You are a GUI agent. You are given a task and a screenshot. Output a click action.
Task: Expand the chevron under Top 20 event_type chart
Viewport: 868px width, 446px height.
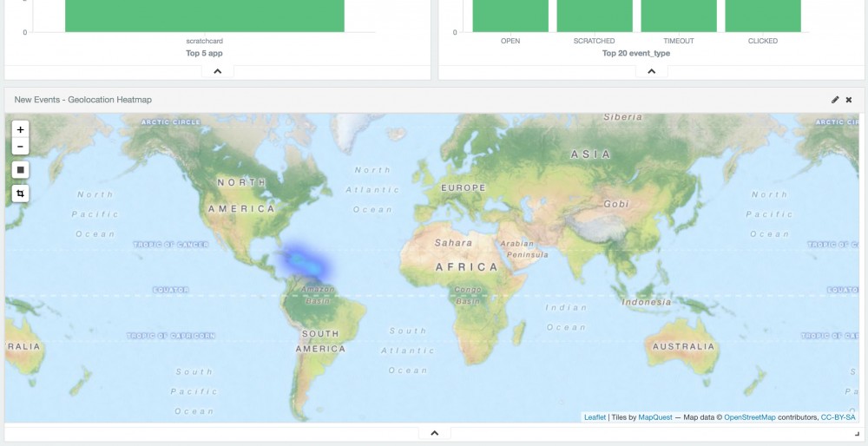point(651,71)
